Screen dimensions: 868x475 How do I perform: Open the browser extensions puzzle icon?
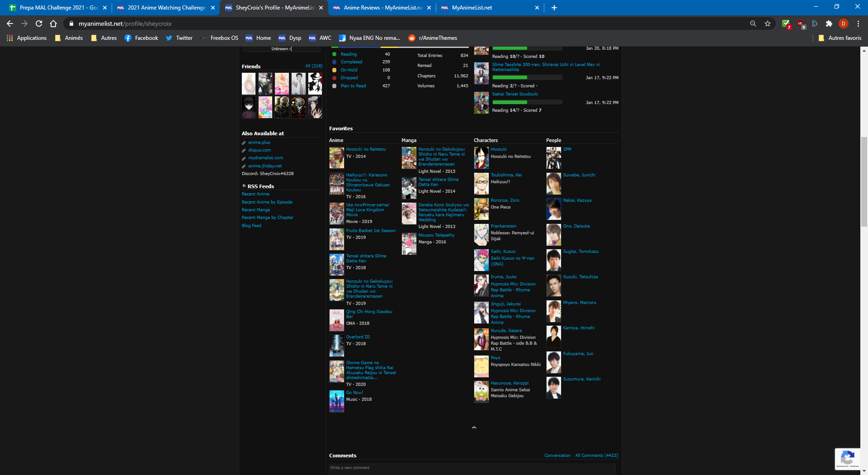pos(829,24)
